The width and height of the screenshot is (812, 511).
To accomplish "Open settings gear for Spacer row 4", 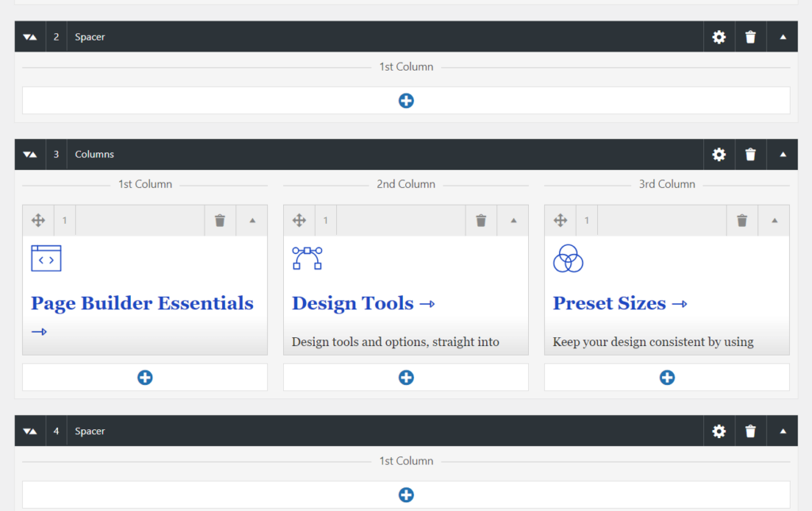I will 718,431.
